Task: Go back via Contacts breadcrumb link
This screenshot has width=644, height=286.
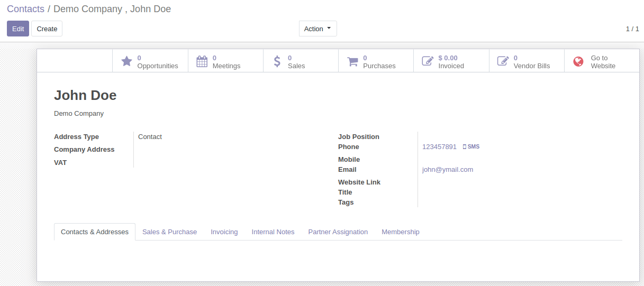Action: [25, 9]
